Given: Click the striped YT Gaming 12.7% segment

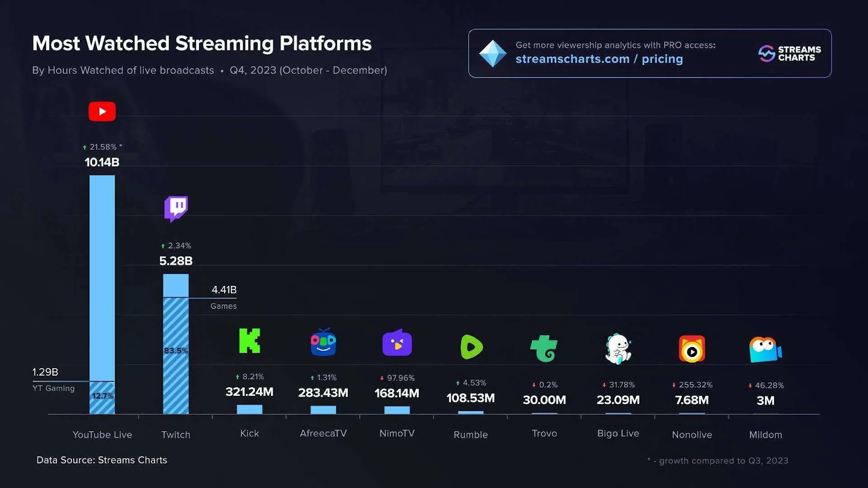Looking at the screenshot, I should [x=102, y=398].
